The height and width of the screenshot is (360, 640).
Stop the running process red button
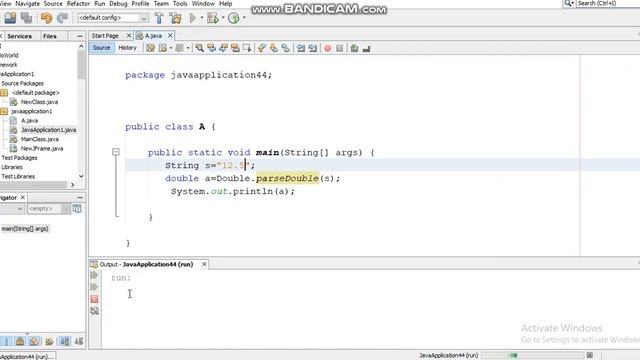(x=94, y=299)
